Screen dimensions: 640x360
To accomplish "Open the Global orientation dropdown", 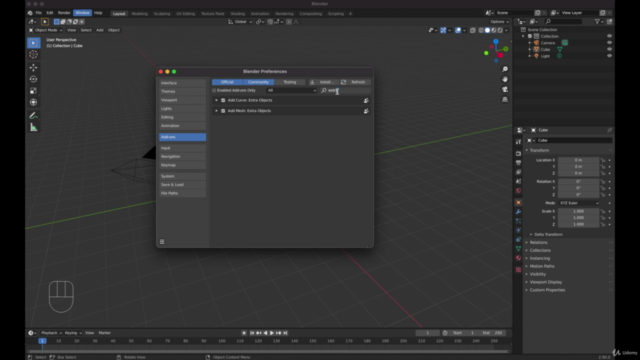I will (x=240, y=22).
